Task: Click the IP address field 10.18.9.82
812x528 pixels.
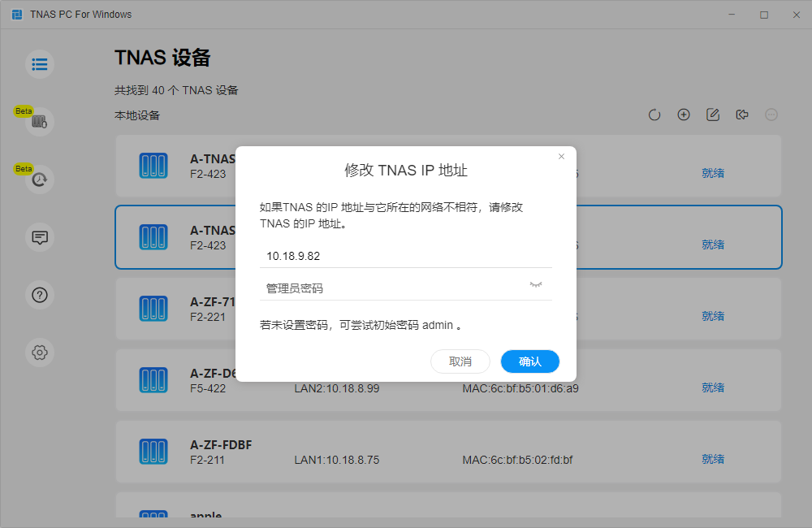Action: pyautogui.click(x=405, y=256)
